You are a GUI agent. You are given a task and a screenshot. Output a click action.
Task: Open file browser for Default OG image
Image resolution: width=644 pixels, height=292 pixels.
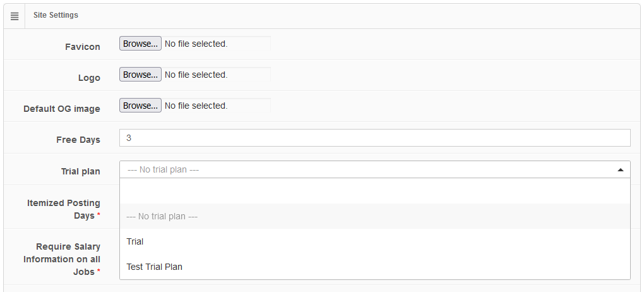click(140, 106)
